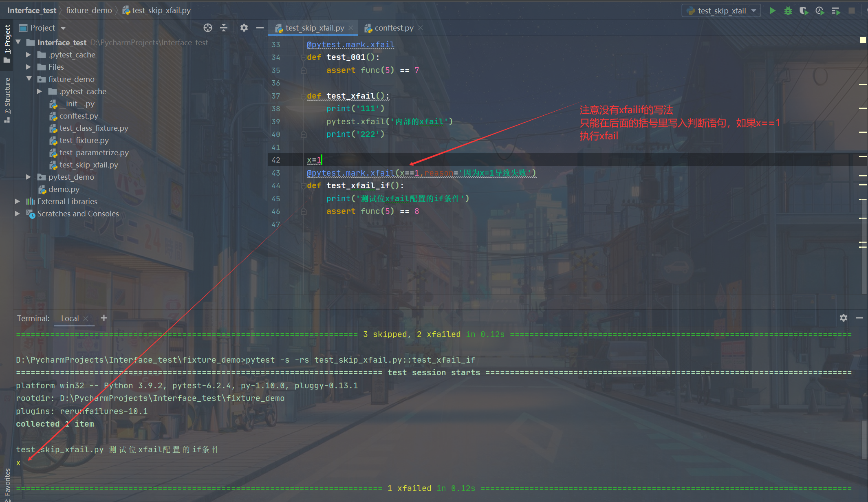Open test_class_fixture.py in tree
The height and width of the screenshot is (502, 868).
coord(89,128)
